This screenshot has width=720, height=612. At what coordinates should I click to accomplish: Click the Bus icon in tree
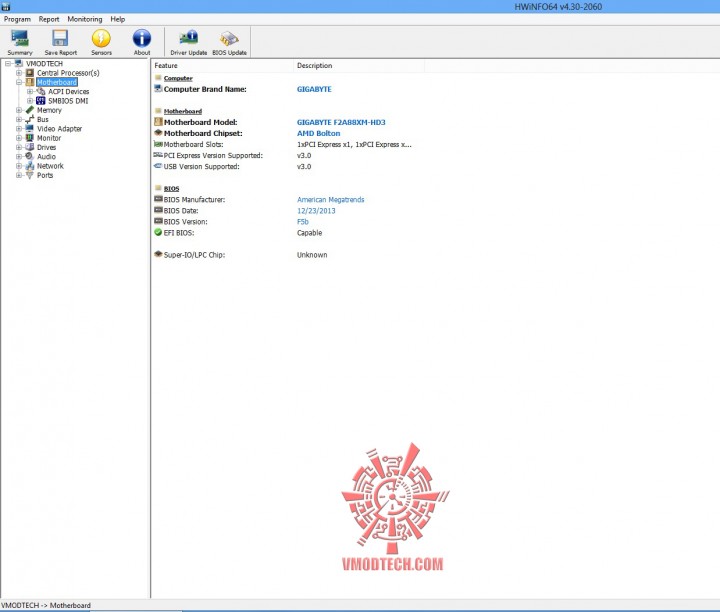[30, 119]
